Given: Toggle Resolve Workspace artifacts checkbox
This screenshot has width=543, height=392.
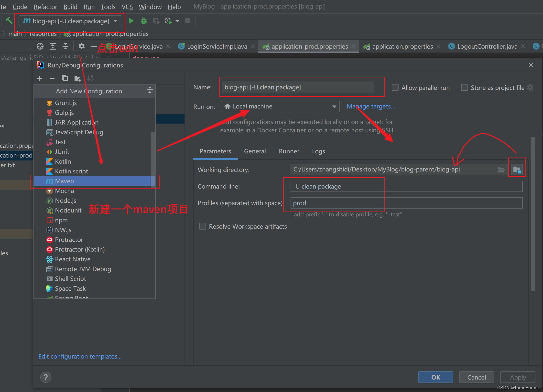Looking at the screenshot, I should pyautogui.click(x=202, y=227).
